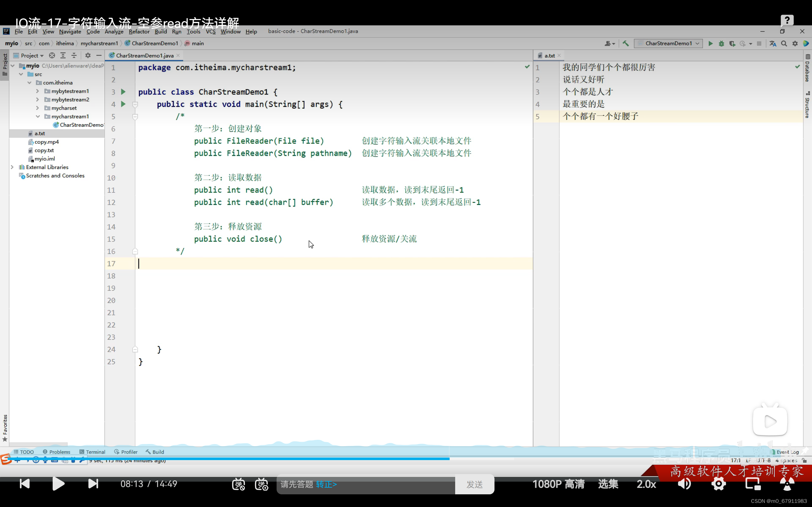The image size is (812, 507).
Task: Click run gutter arrow beside main method
Action: (123, 104)
